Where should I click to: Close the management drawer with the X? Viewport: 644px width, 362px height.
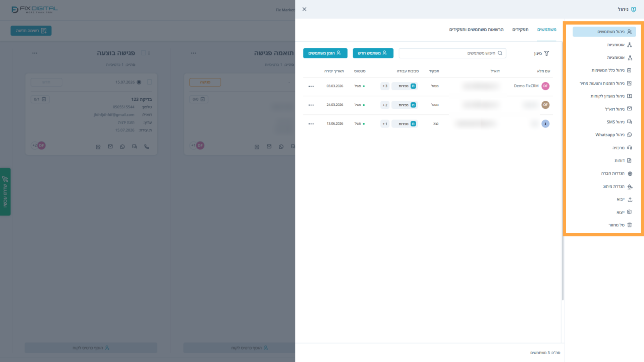point(304,9)
